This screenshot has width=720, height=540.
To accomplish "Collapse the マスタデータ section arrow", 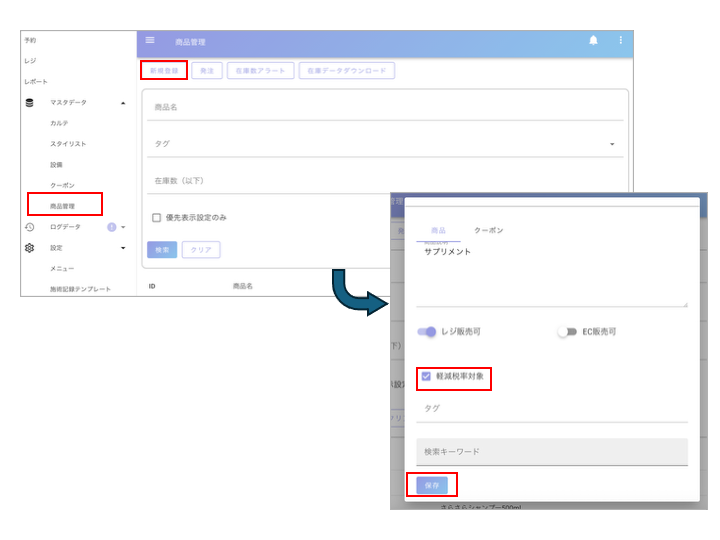I will [x=123, y=102].
